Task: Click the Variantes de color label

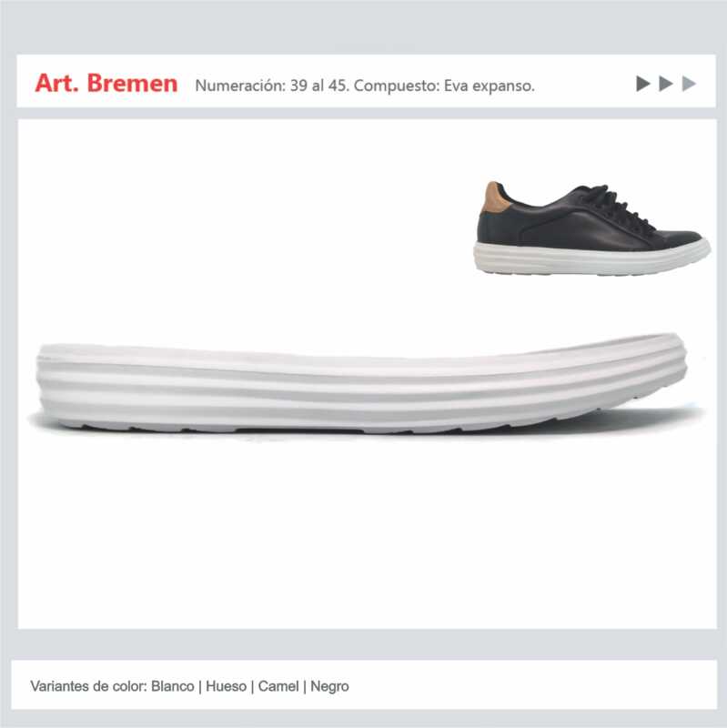Action: [x=88, y=686]
